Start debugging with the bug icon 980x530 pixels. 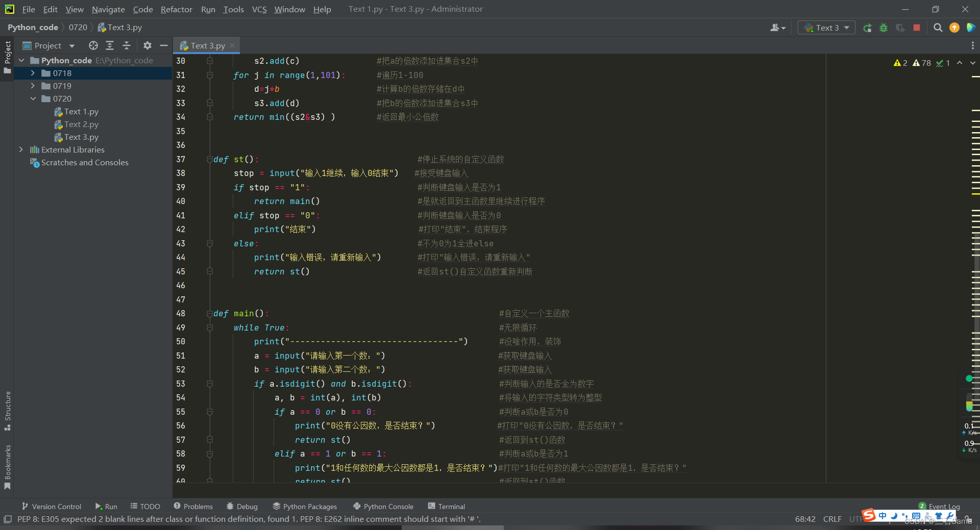pos(884,28)
